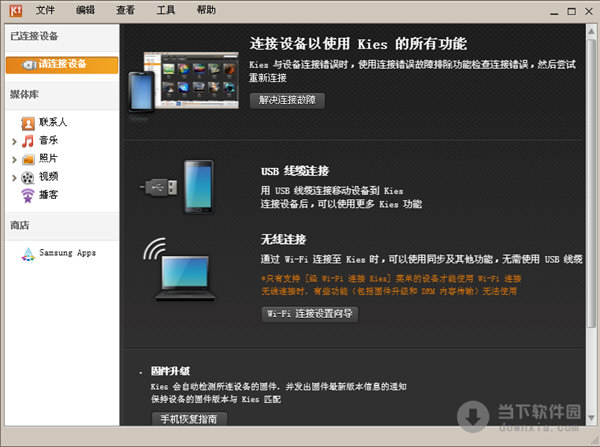Click the 播客 podcast icon

pos(28,196)
